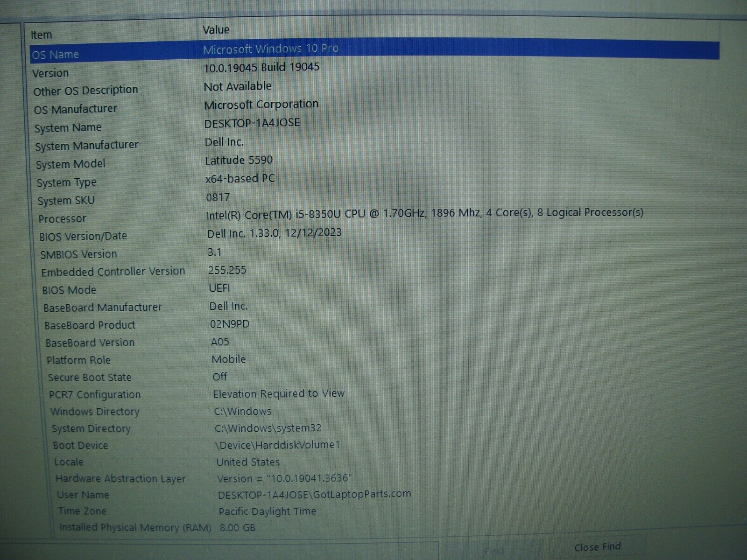Click the 'United States' value

pos(248,462)
